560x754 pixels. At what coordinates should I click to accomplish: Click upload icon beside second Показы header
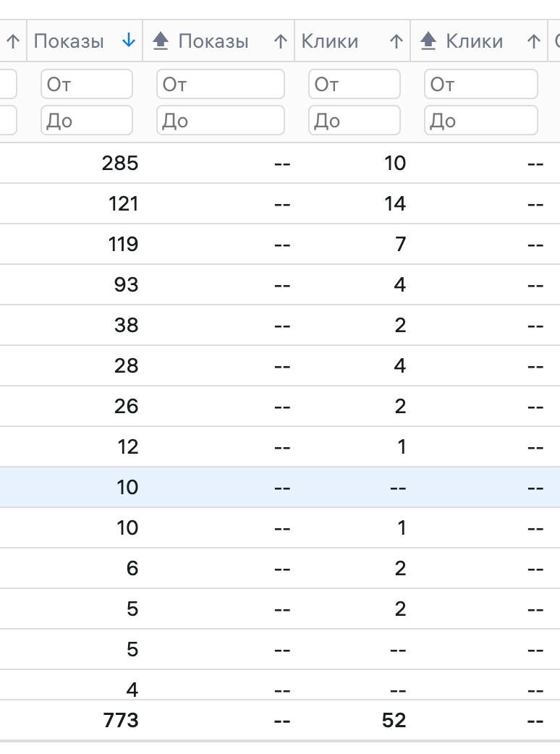161,41
